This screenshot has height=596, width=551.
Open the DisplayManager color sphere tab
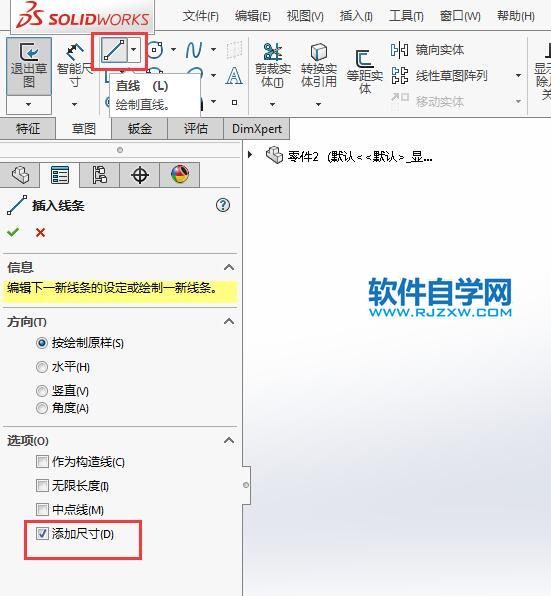tap(180, 175)
